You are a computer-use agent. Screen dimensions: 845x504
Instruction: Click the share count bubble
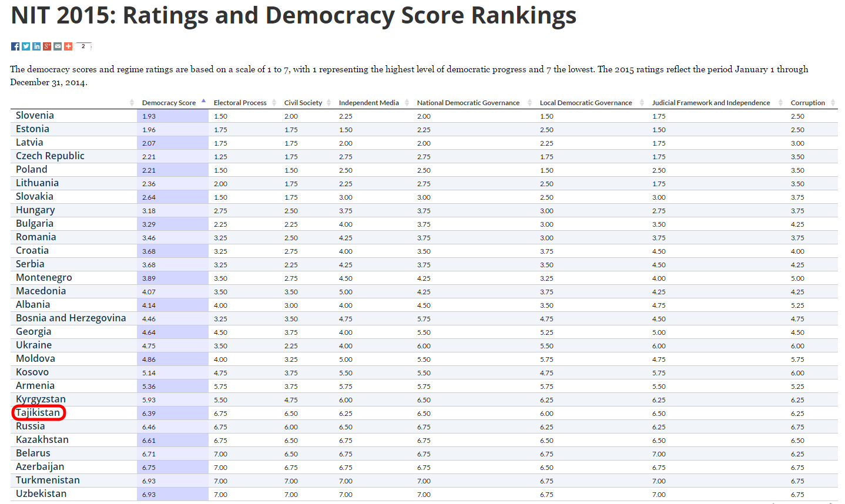(83, 46)
